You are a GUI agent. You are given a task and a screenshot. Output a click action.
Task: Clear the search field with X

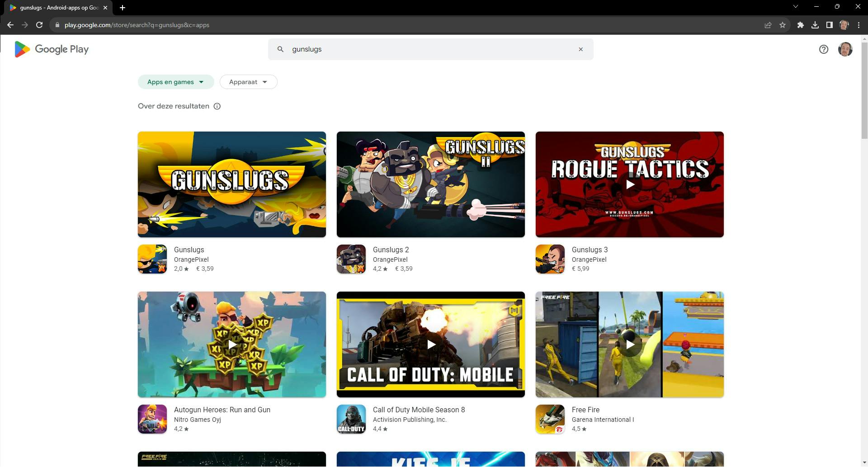click(x=581, y=49)
